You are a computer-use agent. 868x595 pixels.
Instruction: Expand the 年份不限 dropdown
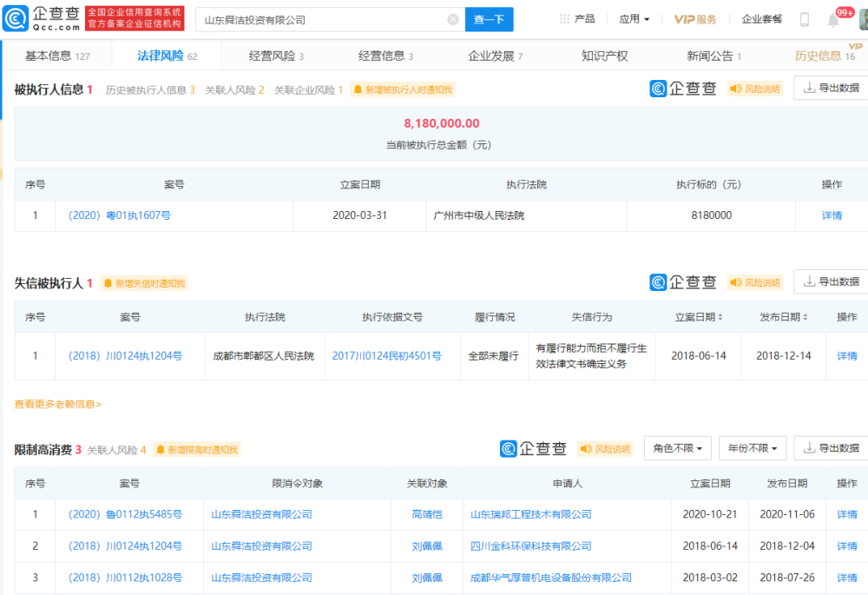(753, 448)
